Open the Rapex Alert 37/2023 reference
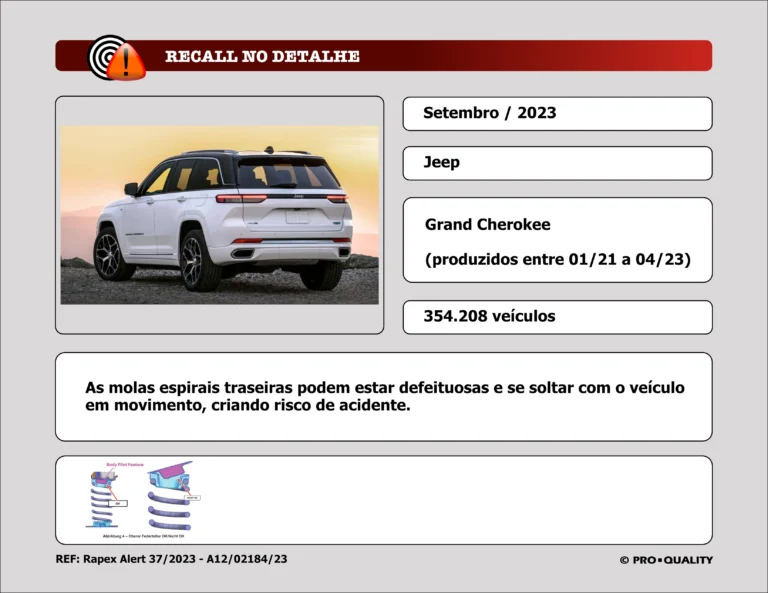768x593 pixels. click(171, 559)
